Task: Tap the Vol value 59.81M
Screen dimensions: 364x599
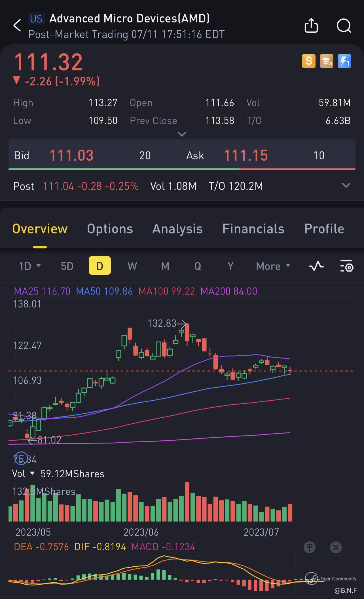Action: (335, 102)
